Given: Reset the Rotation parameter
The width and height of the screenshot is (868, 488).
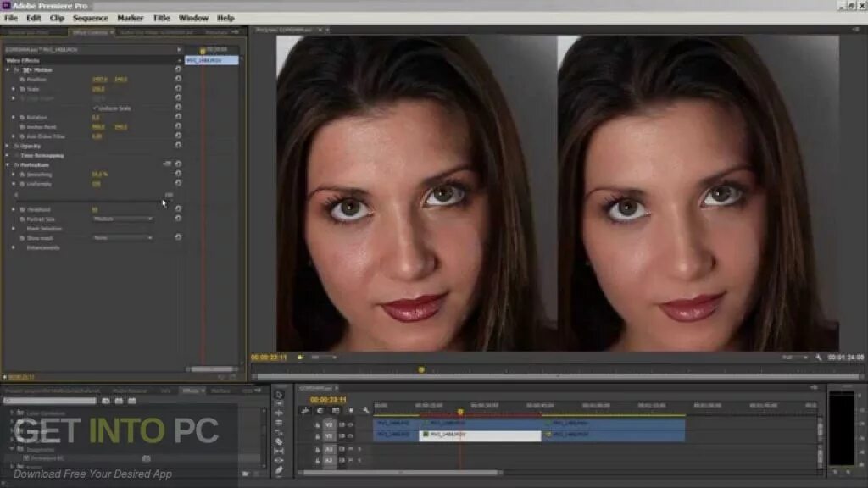Looking at the screenshot, I should click(x=178, y=117).
